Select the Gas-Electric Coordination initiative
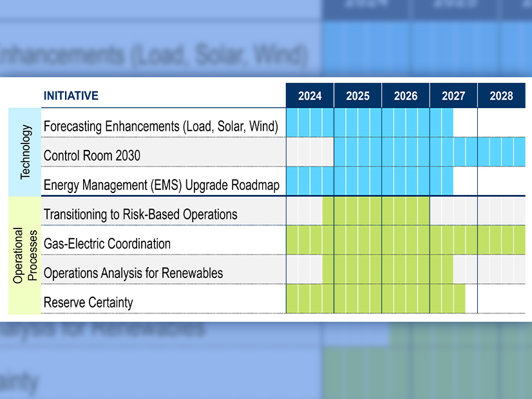The image size is (532, 399). [107, 244]
